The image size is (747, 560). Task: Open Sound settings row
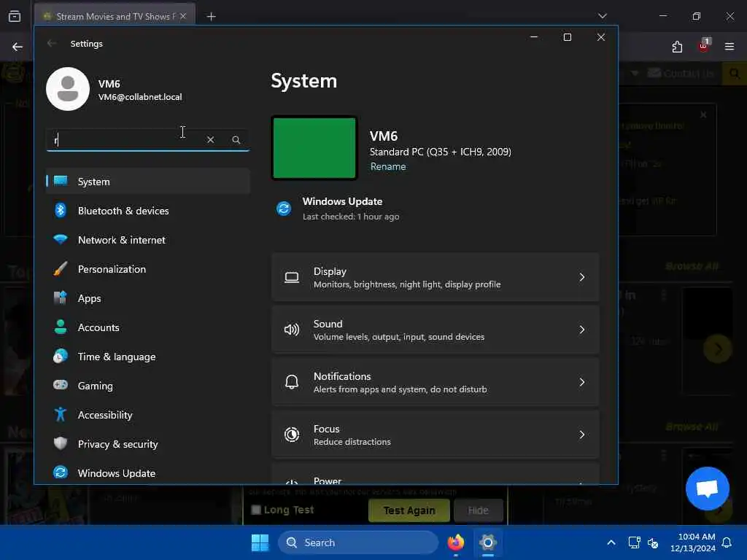(x=436, y=330)
